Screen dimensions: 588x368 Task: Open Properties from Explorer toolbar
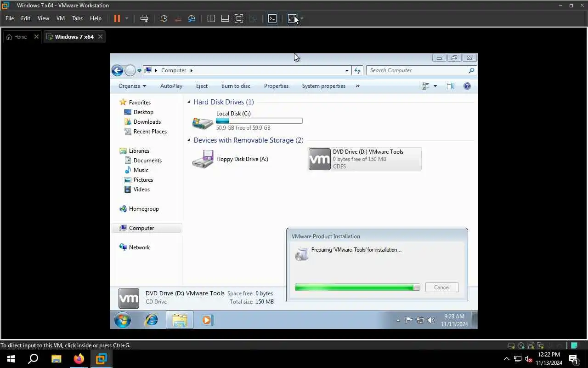tap(276, 86)
